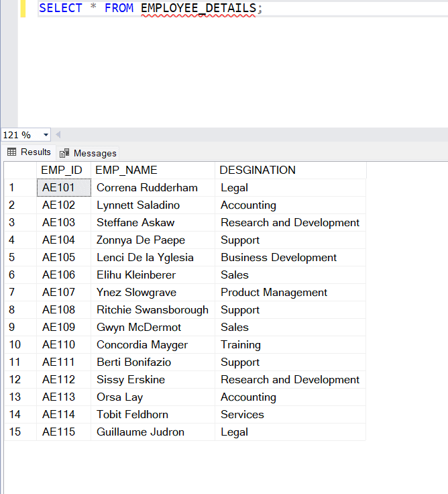Click the Tobit Feldhorn name cell

click(x=153, y=414)
